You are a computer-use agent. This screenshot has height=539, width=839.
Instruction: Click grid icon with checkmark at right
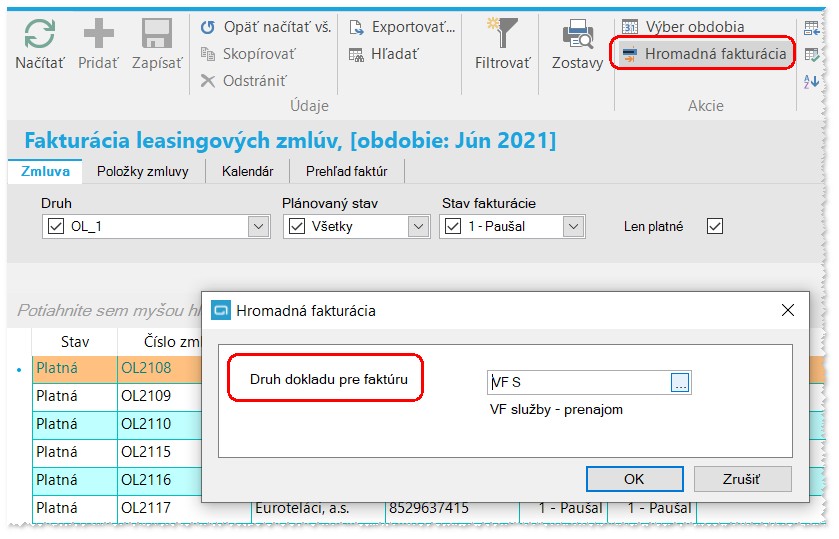(812, 55)
